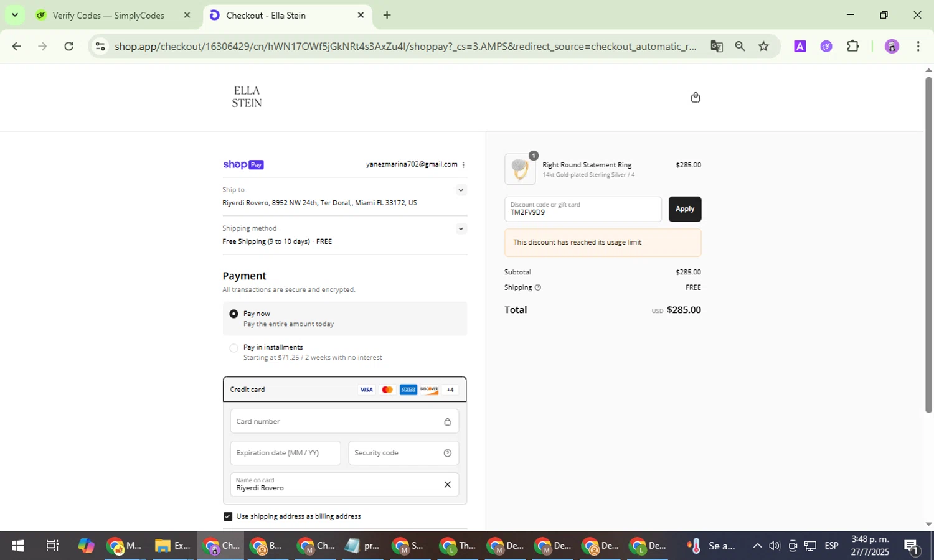The width and height of the screenshot is (934, 560).
Task: Show the +4 additional card types
Action: [x=450, y=390]
